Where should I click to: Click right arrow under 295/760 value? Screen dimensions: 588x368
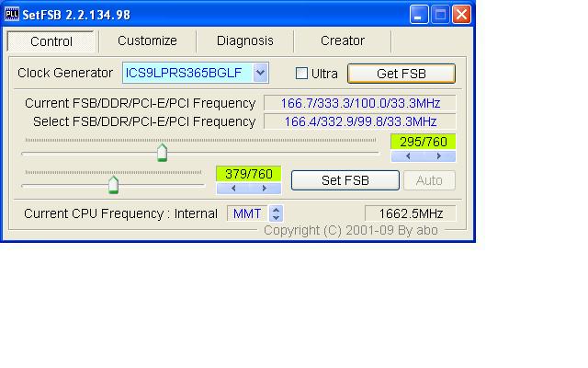click(439, 155)
